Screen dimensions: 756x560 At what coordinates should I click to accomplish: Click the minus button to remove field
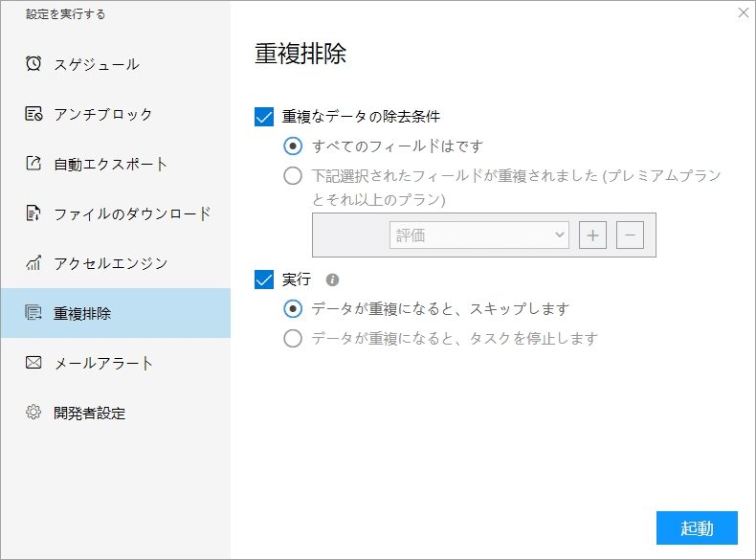[x=630, y=235]
